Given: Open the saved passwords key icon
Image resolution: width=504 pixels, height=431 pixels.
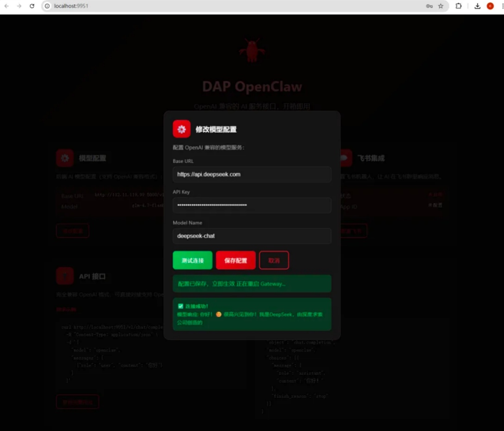Looking at the screenshot, I should (429, 6).
